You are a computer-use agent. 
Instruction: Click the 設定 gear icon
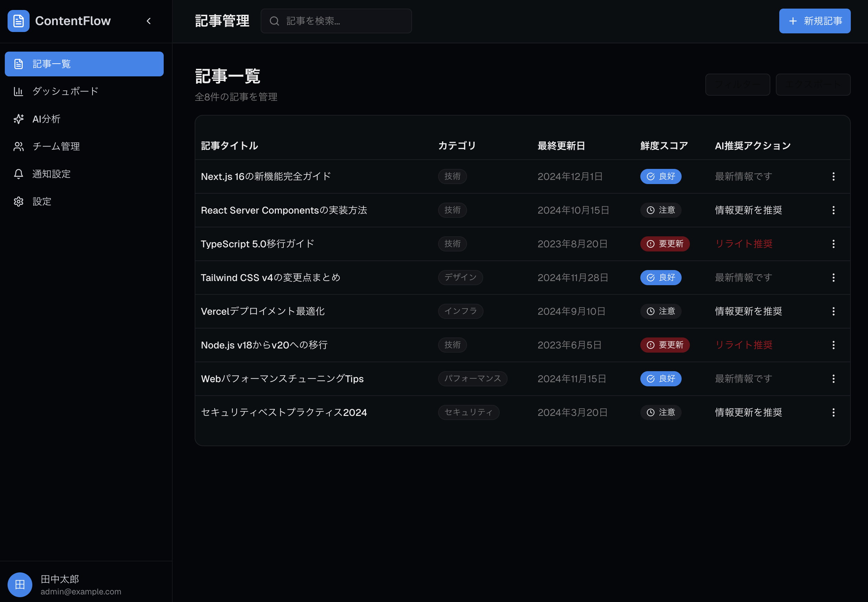pyautogui.click(x=19, y=202)
